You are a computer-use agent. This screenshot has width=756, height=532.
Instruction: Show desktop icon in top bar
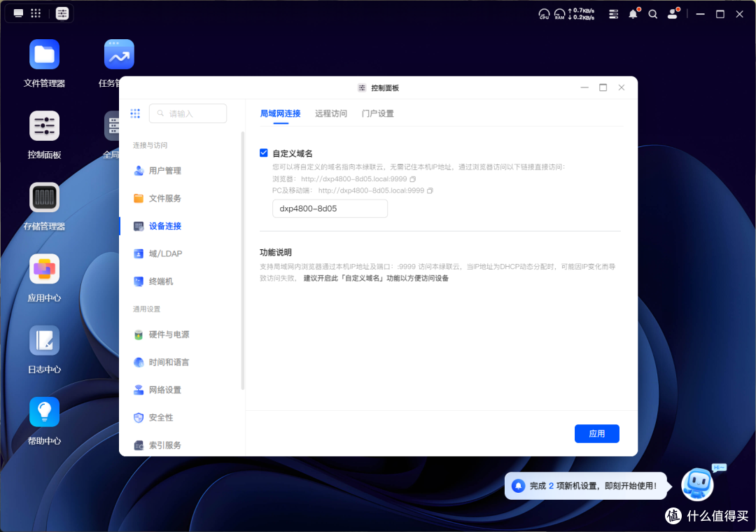[x=18, y=13]
